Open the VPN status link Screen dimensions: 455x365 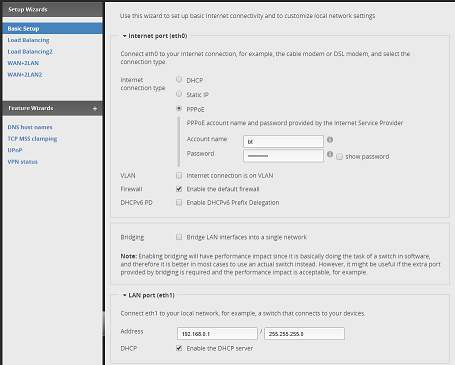click(23, 162)
